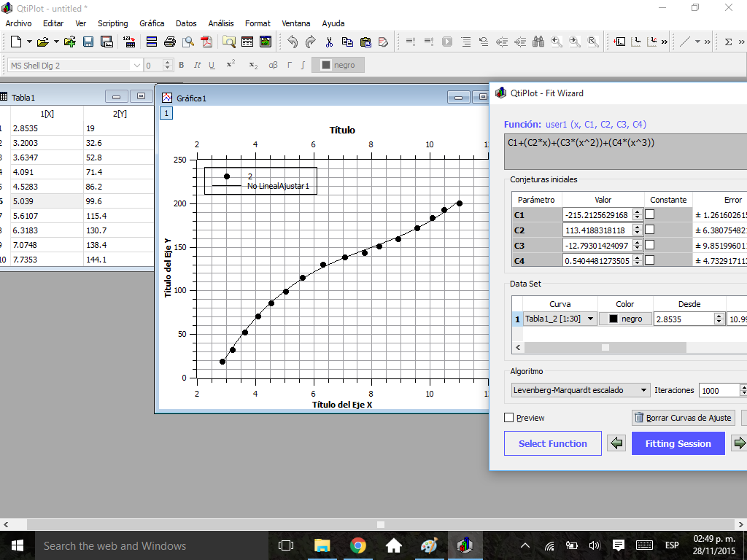Viewport: 747px width, 560px height.
Task: Click the Sigma statistics icon
Action: (729, 42)
